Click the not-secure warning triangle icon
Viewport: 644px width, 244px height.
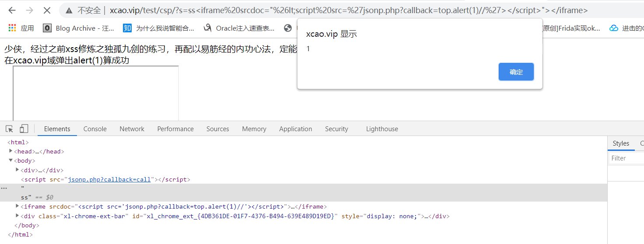(x=69, y=10)
